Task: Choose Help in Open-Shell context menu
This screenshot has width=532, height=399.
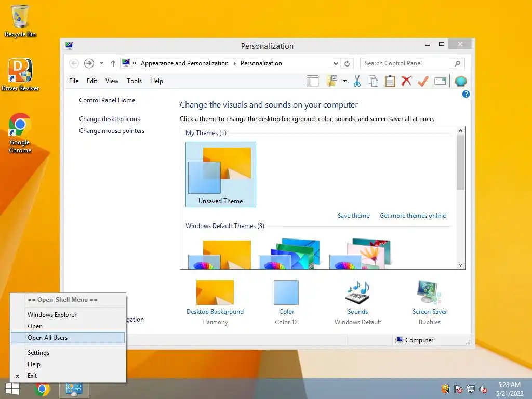Action: (x=69, y=364)
